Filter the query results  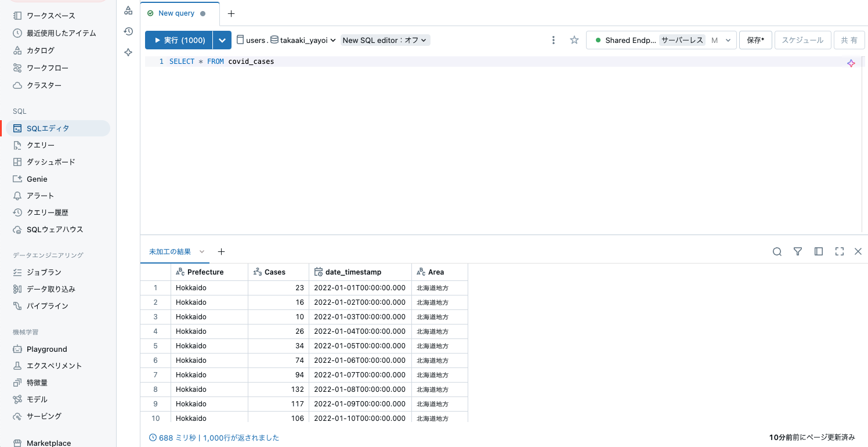tap(798, 251)
